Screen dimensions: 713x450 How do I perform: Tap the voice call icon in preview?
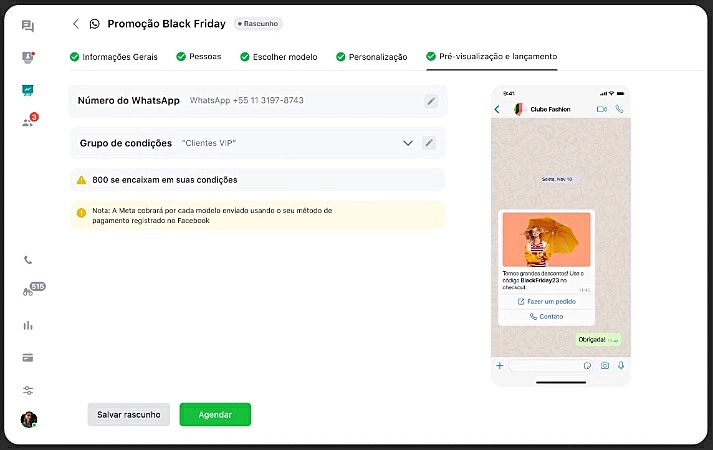tap(619, 109)
